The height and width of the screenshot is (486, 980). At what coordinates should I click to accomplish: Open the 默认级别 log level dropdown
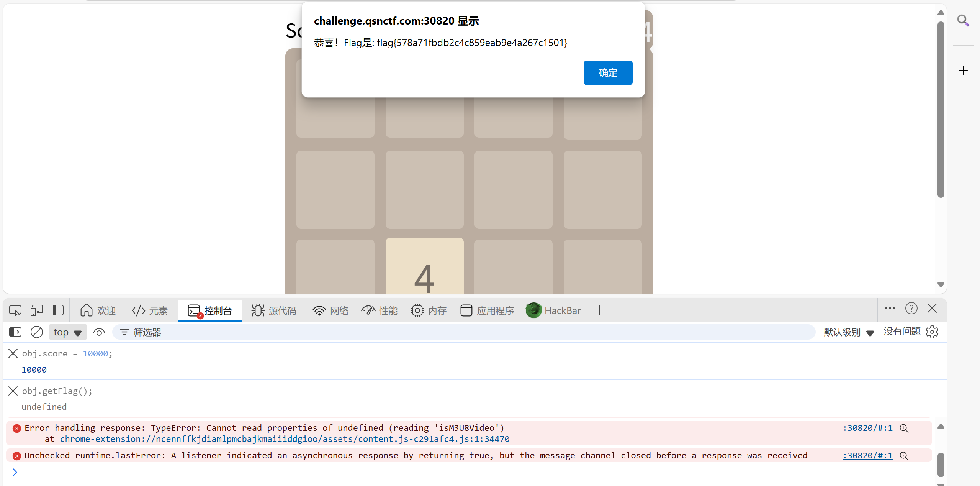click(x=848, y=332)
